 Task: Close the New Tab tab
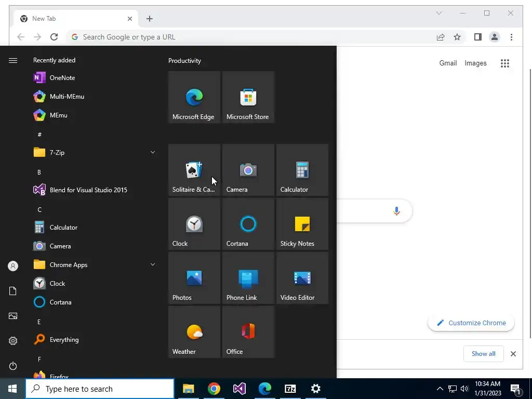[129, 19]
